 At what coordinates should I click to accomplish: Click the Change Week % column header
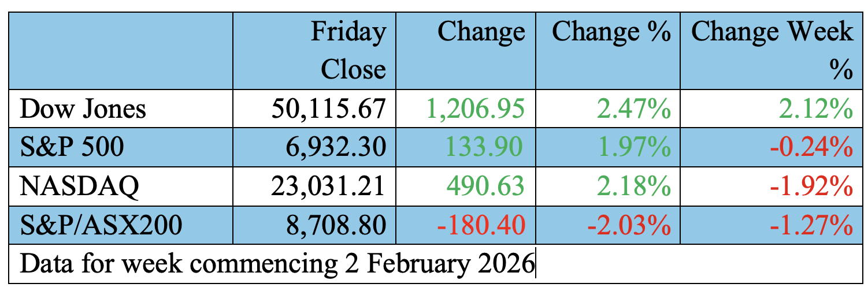tap(772, 50)
